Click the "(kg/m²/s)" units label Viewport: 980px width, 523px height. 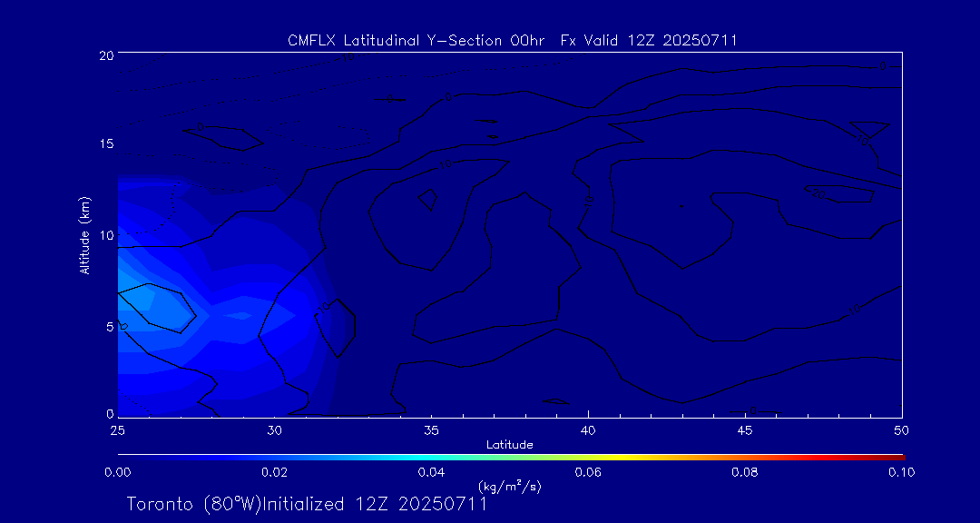(509, 486)
